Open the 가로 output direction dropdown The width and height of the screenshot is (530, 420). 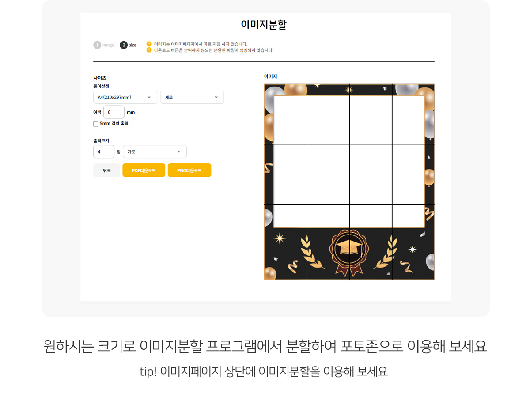click(x=155, y=151)
